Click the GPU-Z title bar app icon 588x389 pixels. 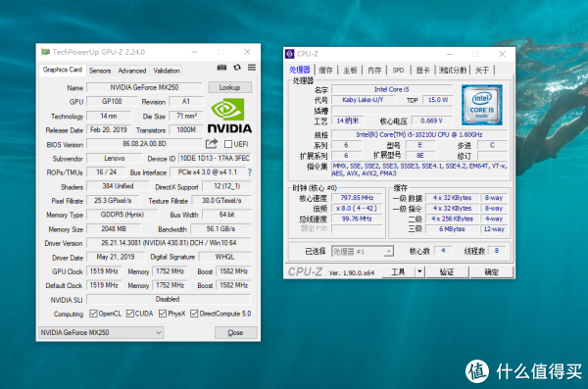[x=45, y=52]
